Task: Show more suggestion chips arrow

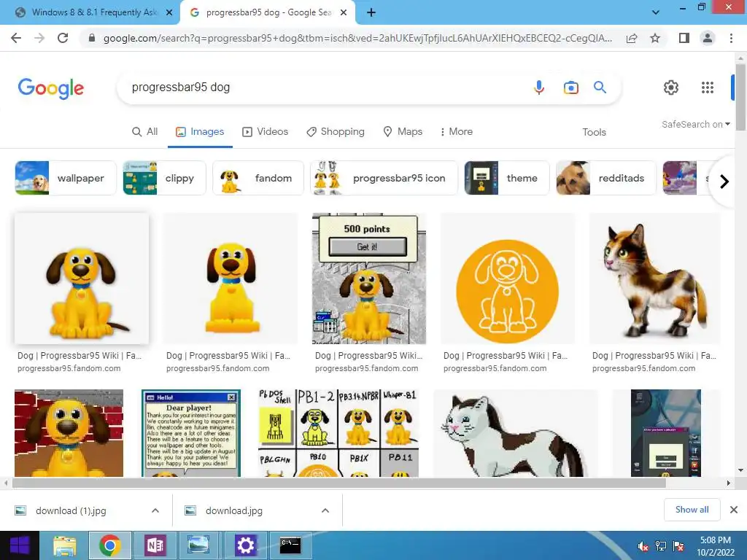Action: point(724,182)
